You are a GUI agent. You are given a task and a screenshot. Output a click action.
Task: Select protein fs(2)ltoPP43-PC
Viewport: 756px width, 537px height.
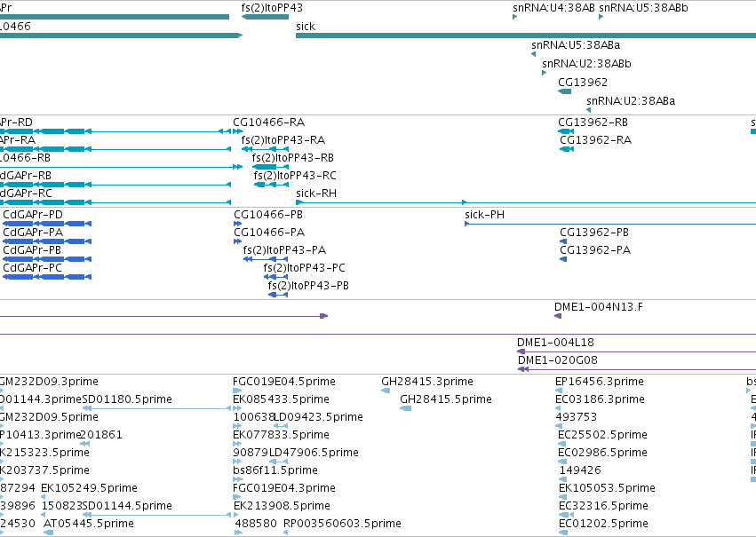[304, 268]
